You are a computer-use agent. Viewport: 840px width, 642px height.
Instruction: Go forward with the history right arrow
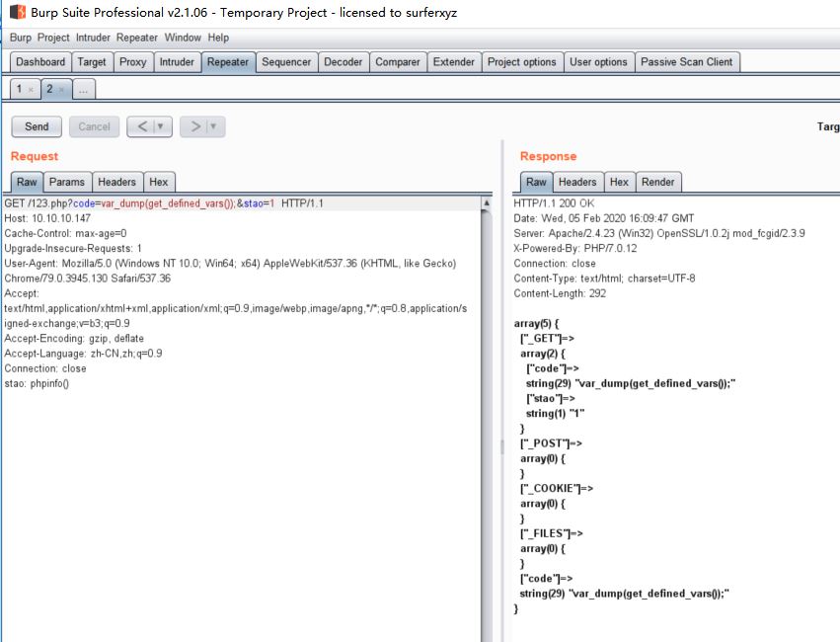tap(195, 126)
